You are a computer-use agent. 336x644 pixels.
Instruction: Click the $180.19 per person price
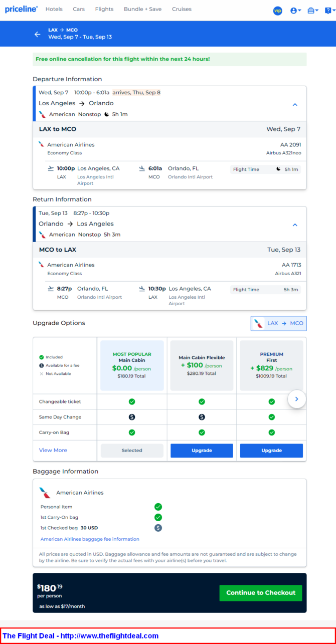click(x=50, y=590)
